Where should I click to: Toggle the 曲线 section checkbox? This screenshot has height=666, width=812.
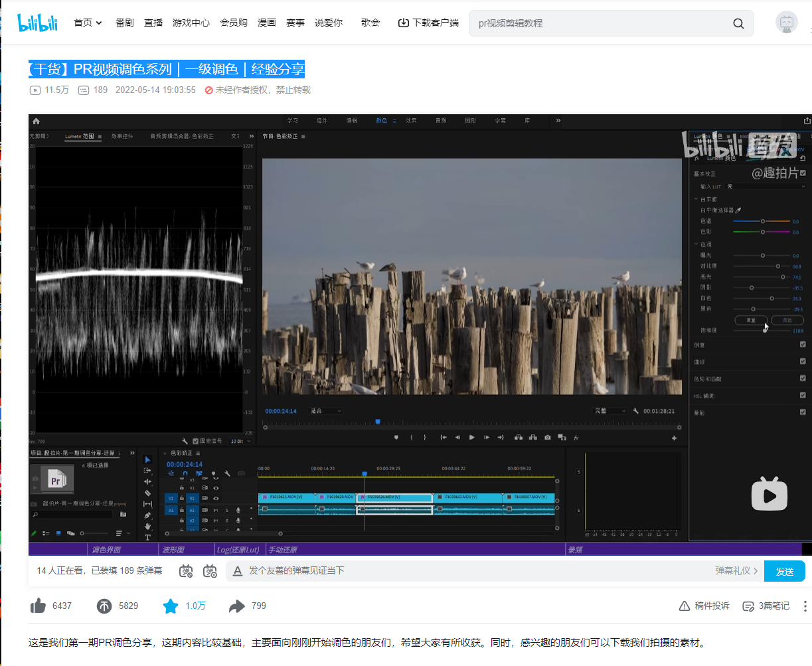803,361
